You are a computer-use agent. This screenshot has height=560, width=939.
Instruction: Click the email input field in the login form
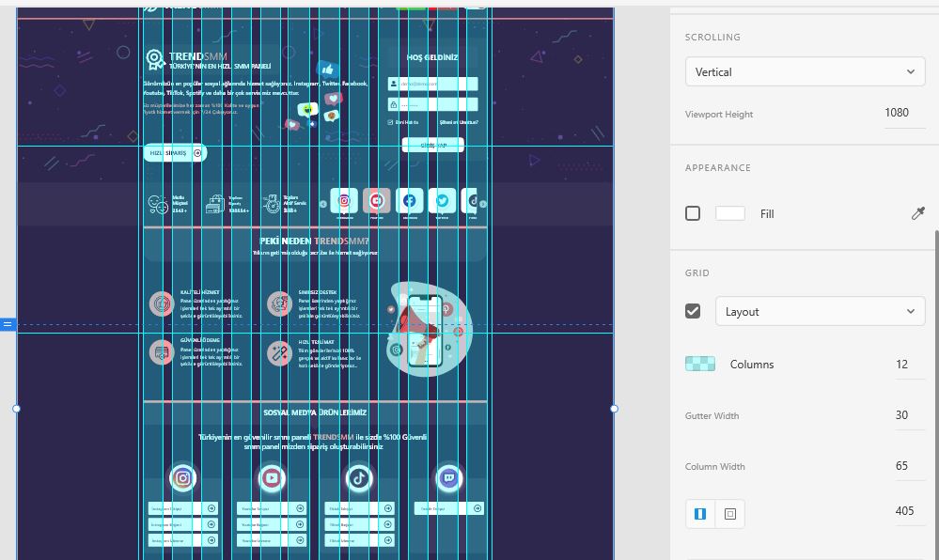tap(433, 84)
